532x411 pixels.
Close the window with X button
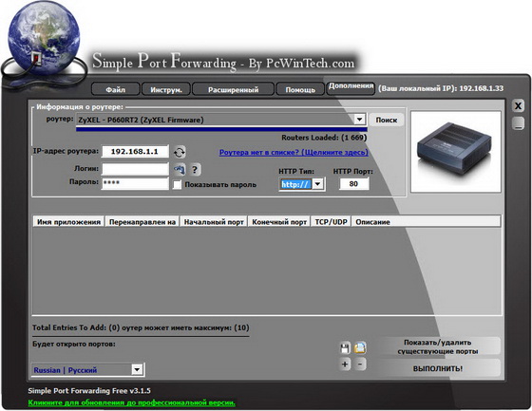tap(518, 106)
